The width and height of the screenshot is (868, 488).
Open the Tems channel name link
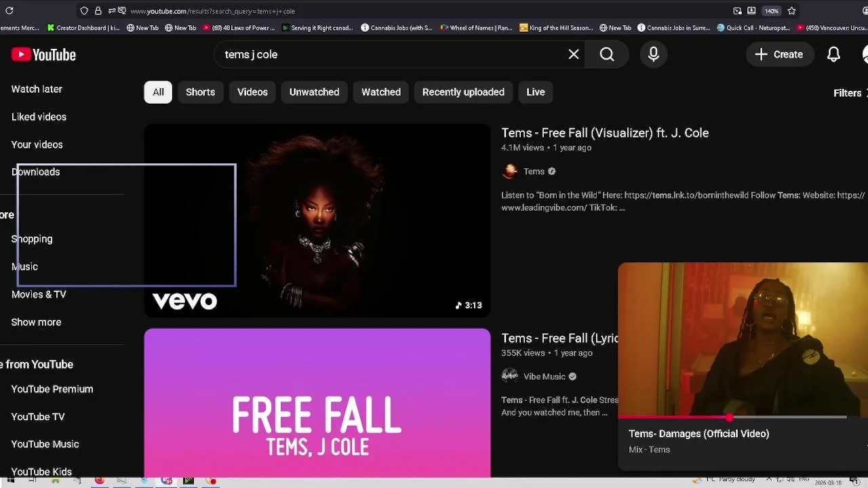tap(534, 171)
